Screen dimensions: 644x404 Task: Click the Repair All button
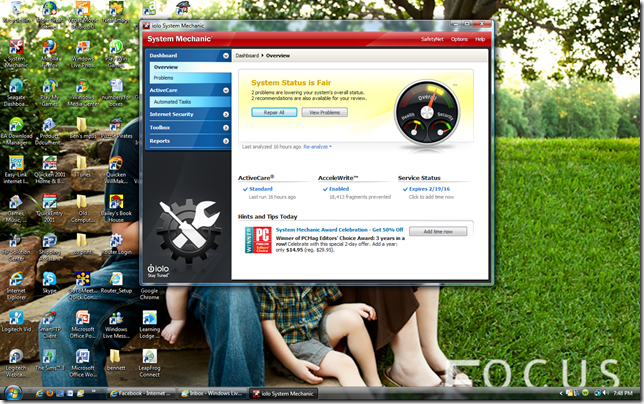(274, 112)
